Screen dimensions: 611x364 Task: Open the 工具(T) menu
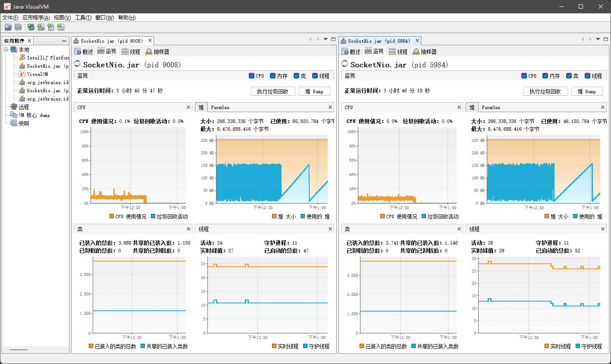(x=83, y=18)
